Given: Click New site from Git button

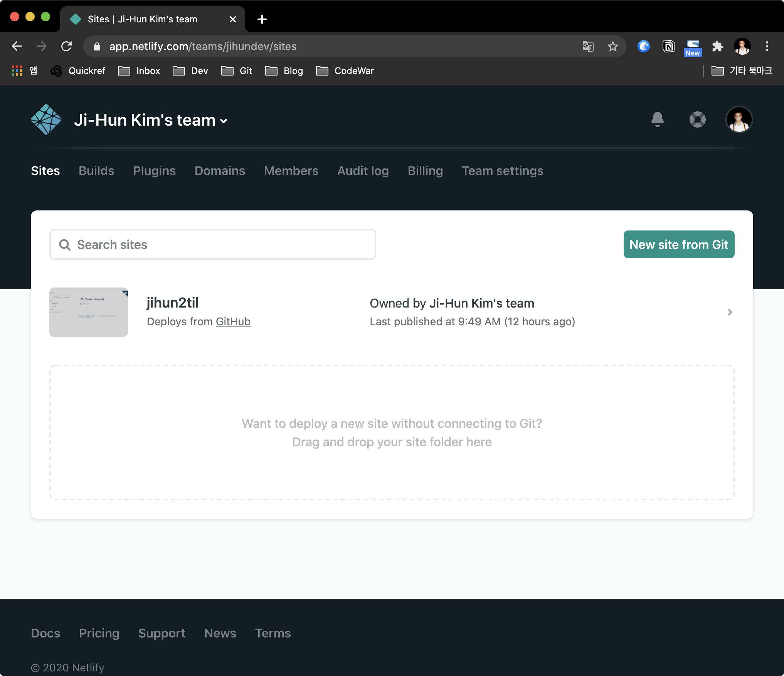Looking at the screenshot, I should tap(678, 244).
